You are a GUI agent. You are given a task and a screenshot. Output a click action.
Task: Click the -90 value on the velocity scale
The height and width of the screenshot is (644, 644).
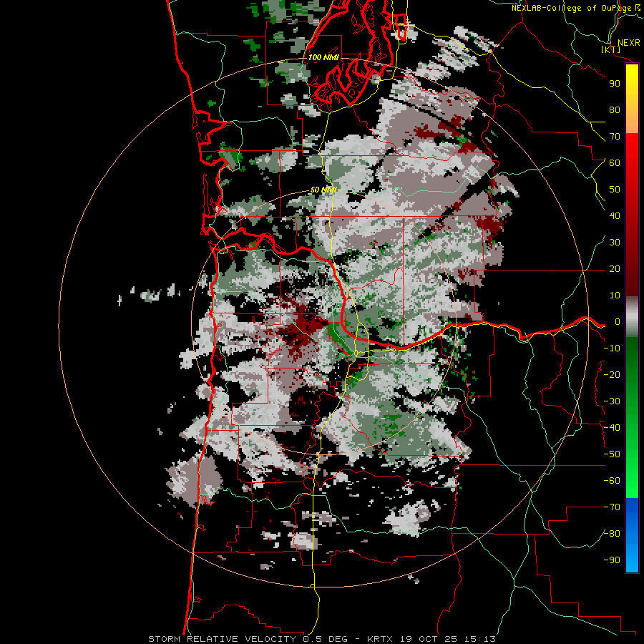pyautogui.click(x=612, y=560)
